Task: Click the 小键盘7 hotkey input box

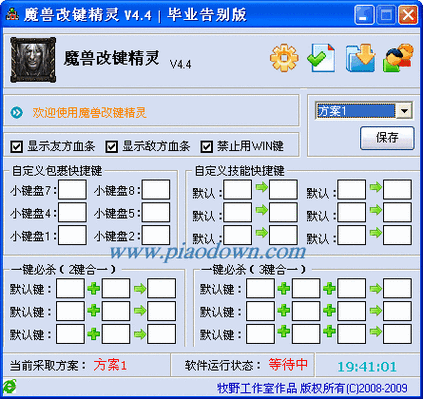Action: coord(72,190)
